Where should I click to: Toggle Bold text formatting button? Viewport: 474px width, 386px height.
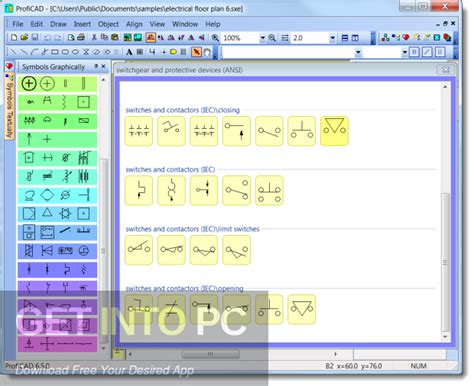coord(414,52)
